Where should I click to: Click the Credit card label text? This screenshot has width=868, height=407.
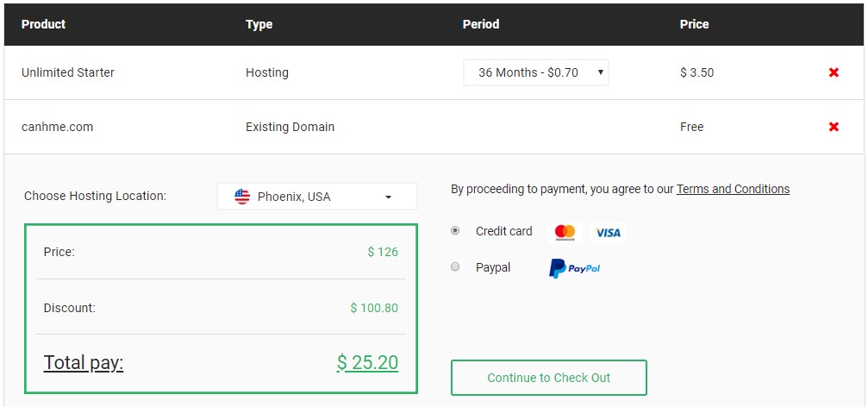click(x=503, y=231)
